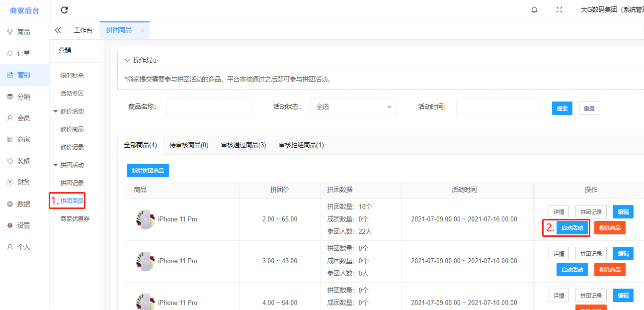The height and width of the screenshot is (310, 644).
Task: Open 限时秒杀 submenu item
Action: click(72, 76)
